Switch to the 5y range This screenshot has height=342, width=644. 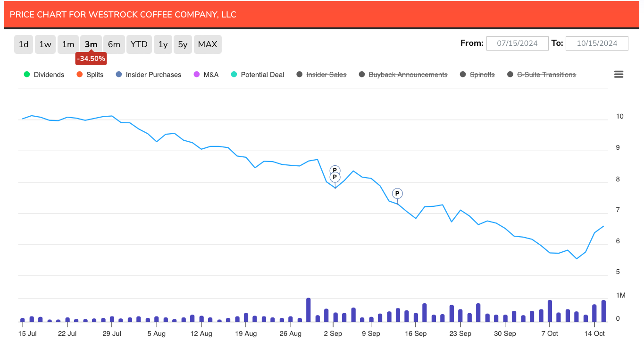(183, 44)
